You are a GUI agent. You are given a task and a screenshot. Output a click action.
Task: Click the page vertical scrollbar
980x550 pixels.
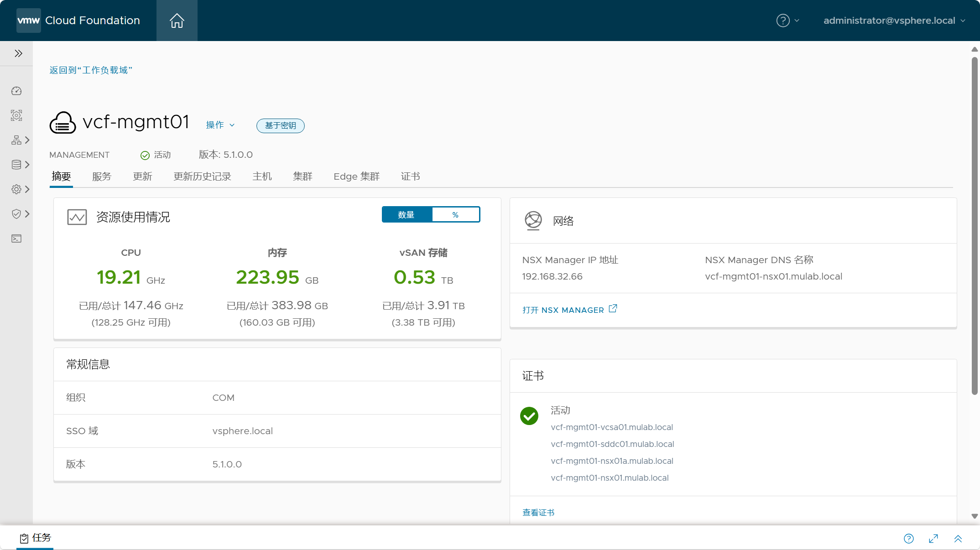(x=975, y=226)
